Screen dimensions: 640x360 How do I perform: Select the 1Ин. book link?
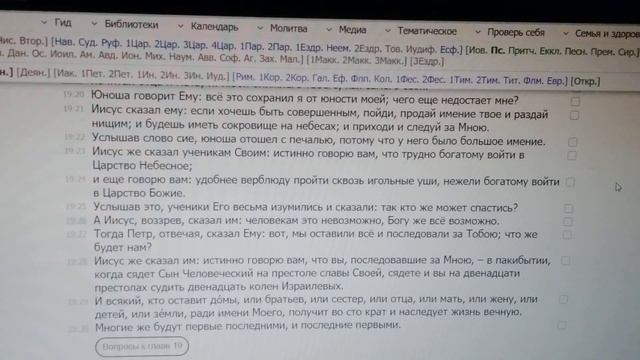146,76
